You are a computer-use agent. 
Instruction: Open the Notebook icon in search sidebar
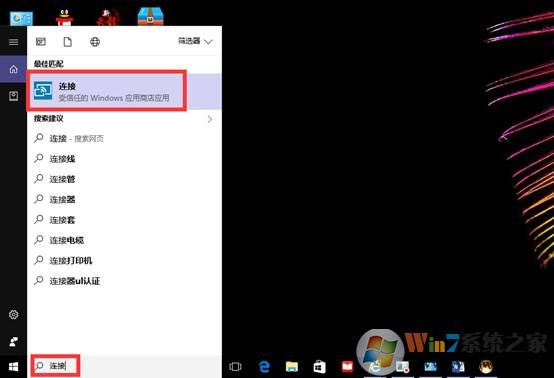point(13,96)
